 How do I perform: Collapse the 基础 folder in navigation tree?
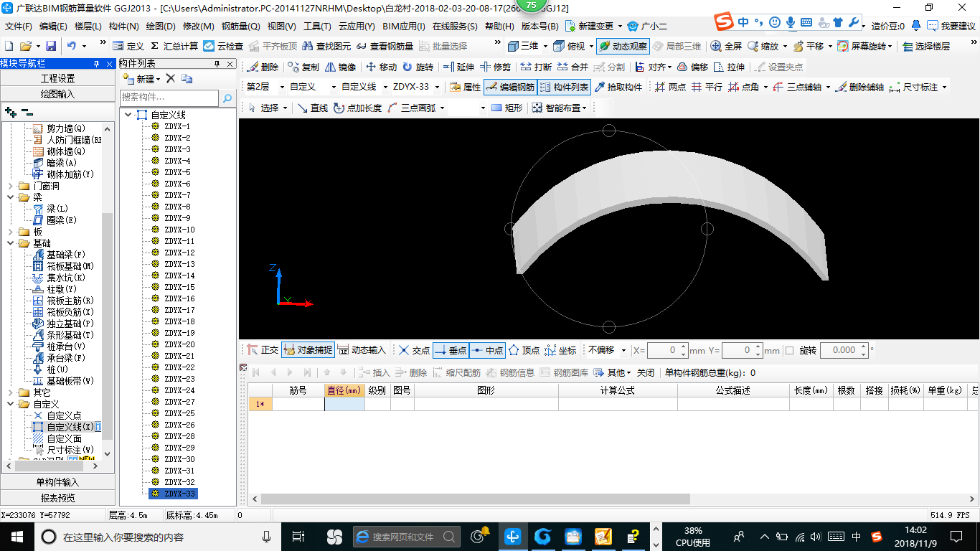[10, 243]
